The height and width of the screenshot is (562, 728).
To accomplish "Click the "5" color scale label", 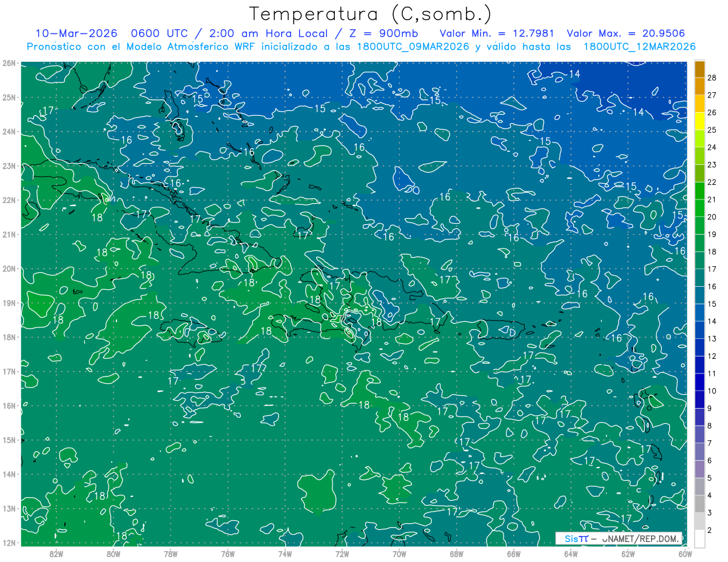I will point(710,478).
